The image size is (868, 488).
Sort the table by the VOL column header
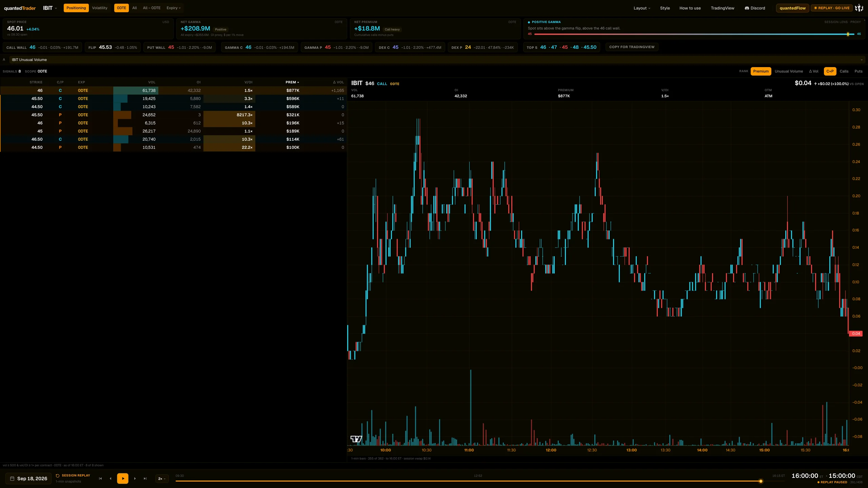click(152, 82)
